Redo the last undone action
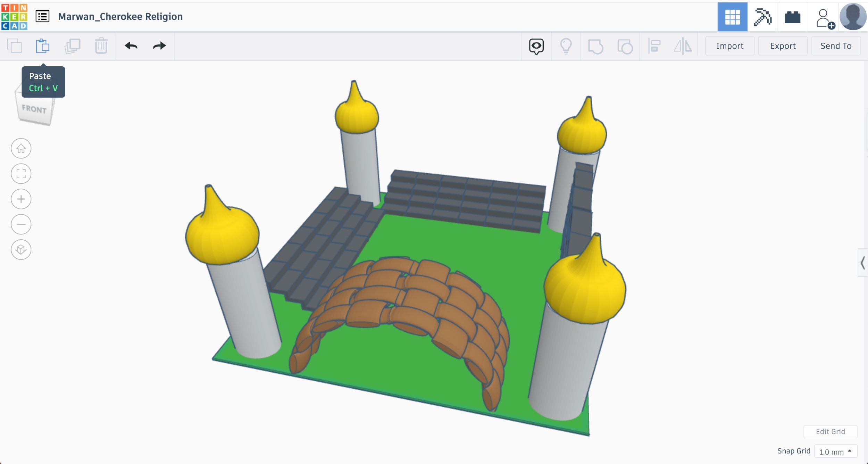Viewport: 868px width, 464px height. tap(159, 46)
